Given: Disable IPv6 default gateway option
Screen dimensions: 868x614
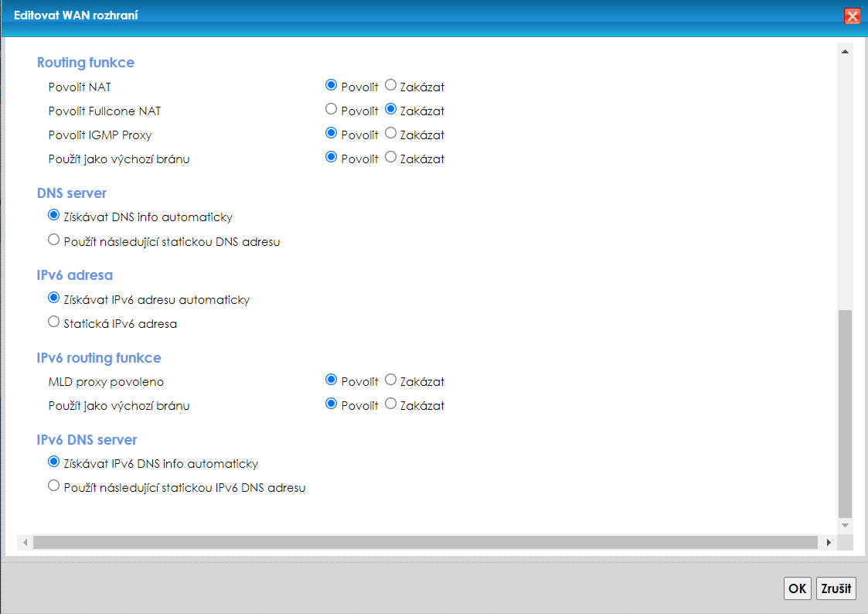Looking at the screenshot, I should [390, 404].
